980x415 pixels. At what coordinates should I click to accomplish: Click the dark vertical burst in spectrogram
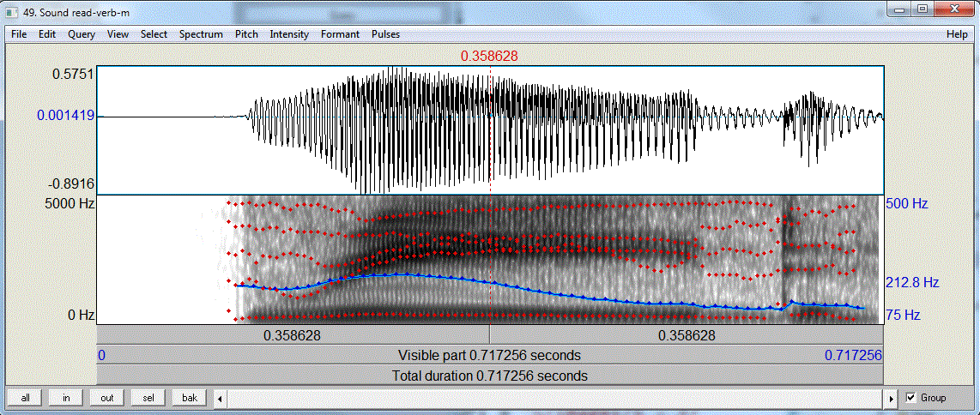click(785, 259)
